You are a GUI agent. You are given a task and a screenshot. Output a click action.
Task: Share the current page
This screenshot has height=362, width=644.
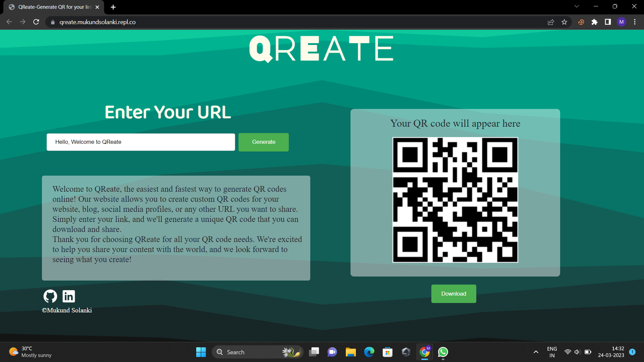pyautogui.click(x=551, y=22)
